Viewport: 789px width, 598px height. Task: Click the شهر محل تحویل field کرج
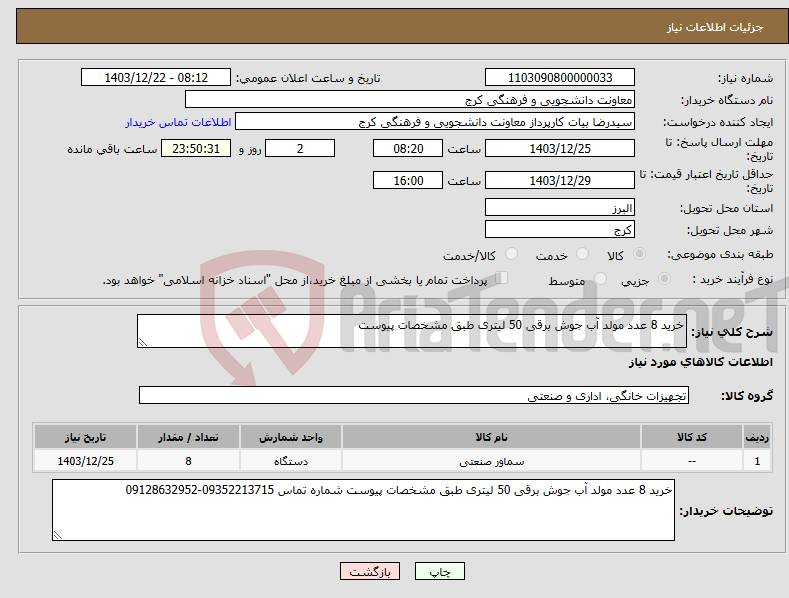(560, 230)
